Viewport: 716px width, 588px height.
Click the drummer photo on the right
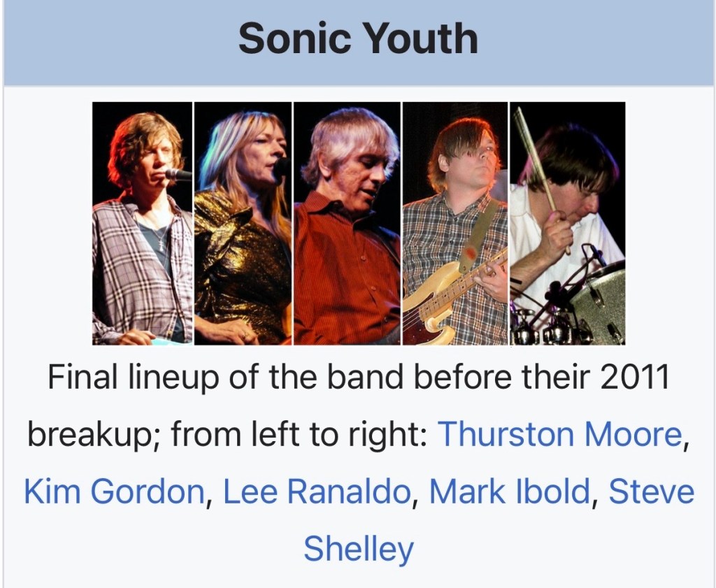(567, 224)
